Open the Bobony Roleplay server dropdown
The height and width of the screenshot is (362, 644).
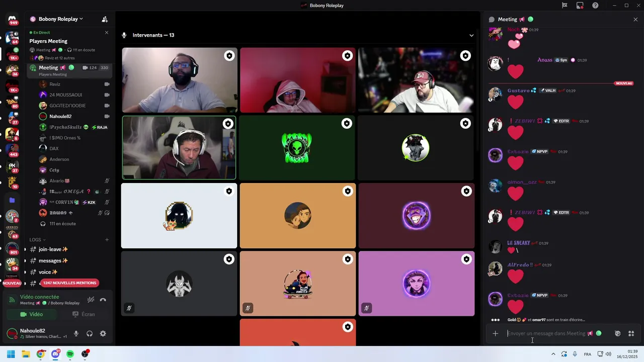tap(56, 19)
